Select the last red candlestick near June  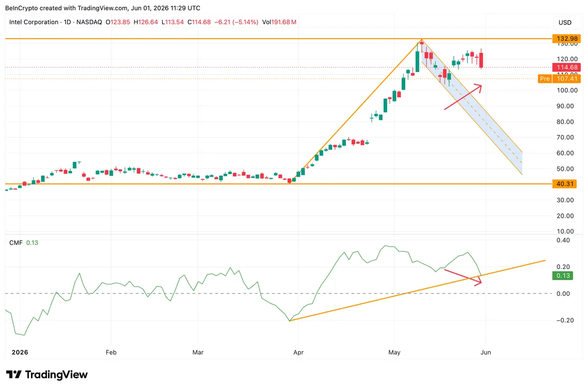[482, 59]
